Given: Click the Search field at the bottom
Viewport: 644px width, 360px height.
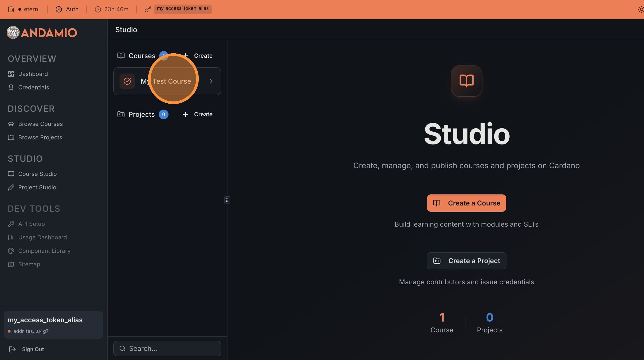Looking at the screenshot, I should tap(167, 348).
